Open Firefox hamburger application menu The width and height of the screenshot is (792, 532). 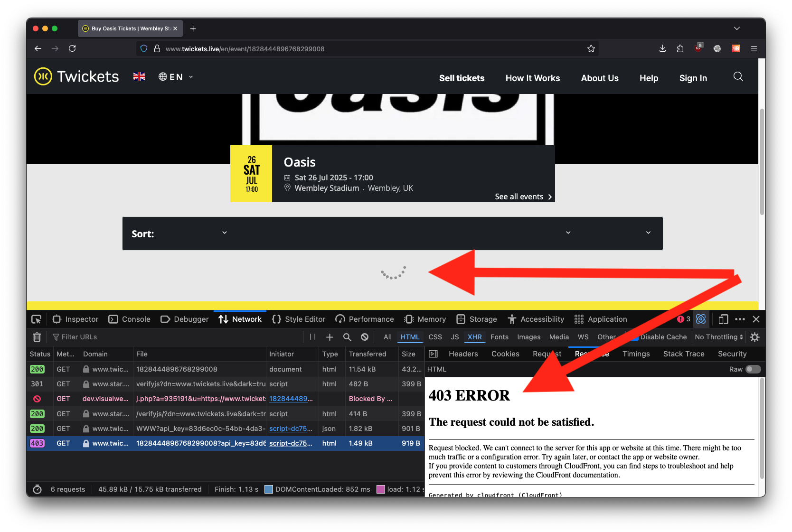pyautogui.click(x=754, y=48)
